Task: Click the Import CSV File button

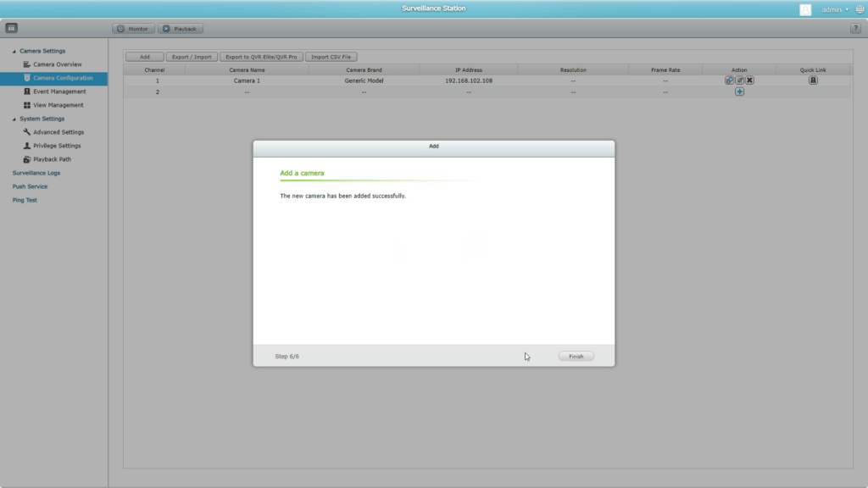Action: click(x=331, y=56)
